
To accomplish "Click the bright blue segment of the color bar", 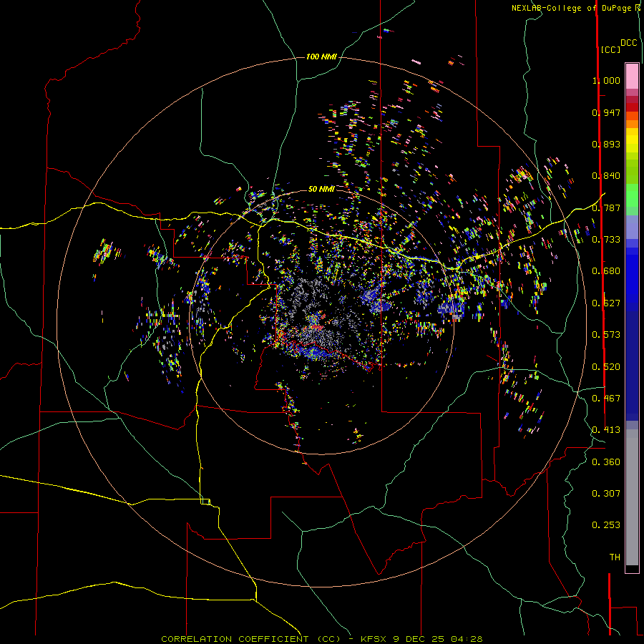I will pyautogui.click(x=632, y=279).
